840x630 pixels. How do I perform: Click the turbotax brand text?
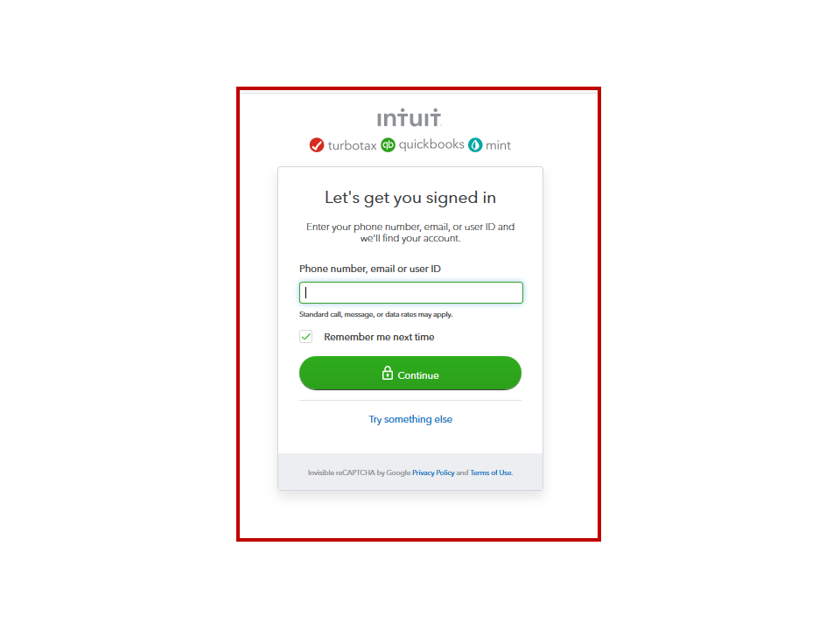352,146
